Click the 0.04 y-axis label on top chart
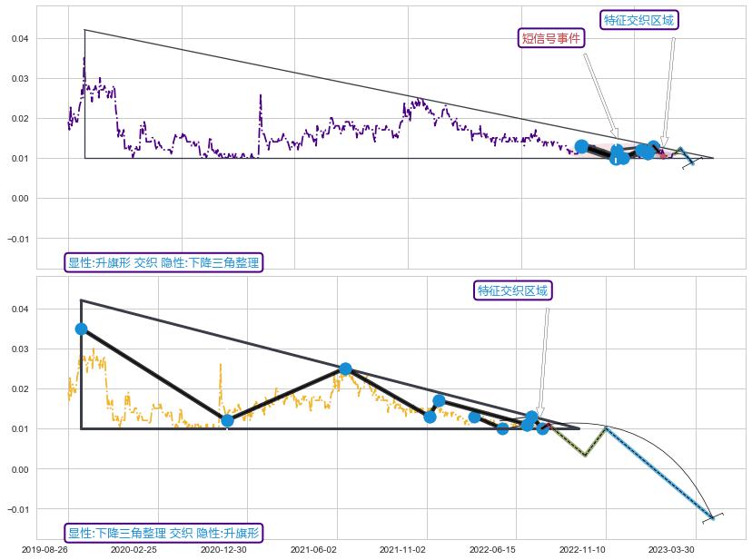This screenshot has width=752, height=560. (x=20, y=39)
